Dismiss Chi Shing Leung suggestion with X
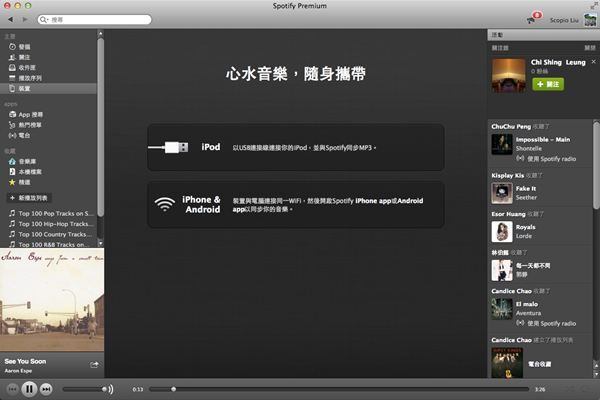The image size is (600, 400). (593, 62)
